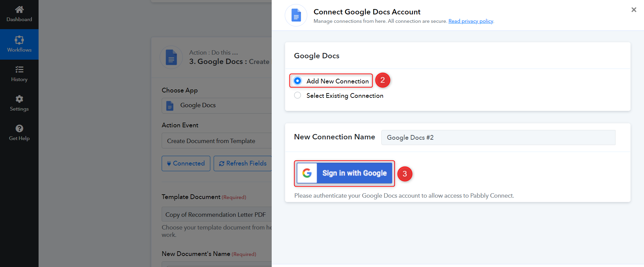Click the '3. Google Docs : Create' step title
Image resolution: width=644 pixels, height=267 pixels.
point(229,62)
